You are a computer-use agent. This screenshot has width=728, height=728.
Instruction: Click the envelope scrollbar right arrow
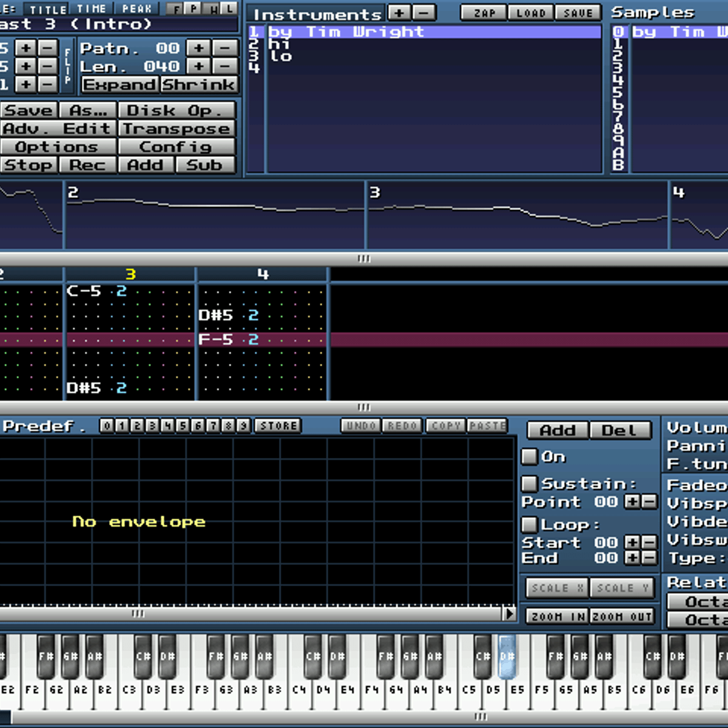coord(510,613)
